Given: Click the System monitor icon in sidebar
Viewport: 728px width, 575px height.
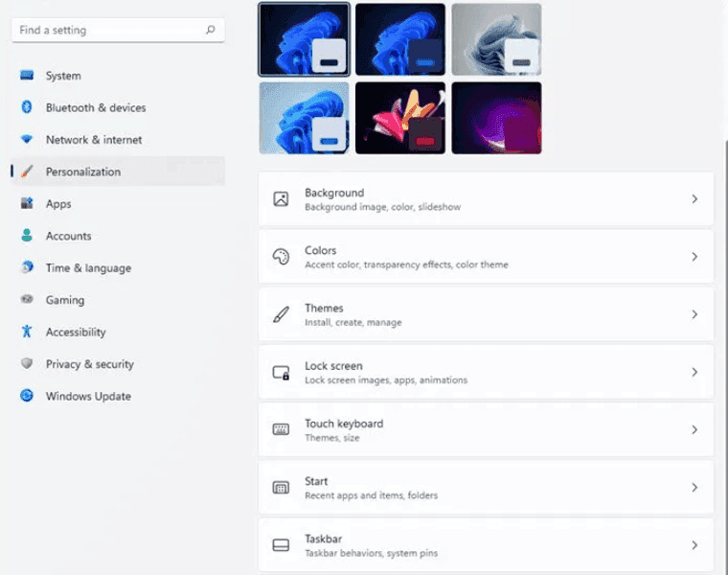Looking at the screenshot, I should coord(27,76).
